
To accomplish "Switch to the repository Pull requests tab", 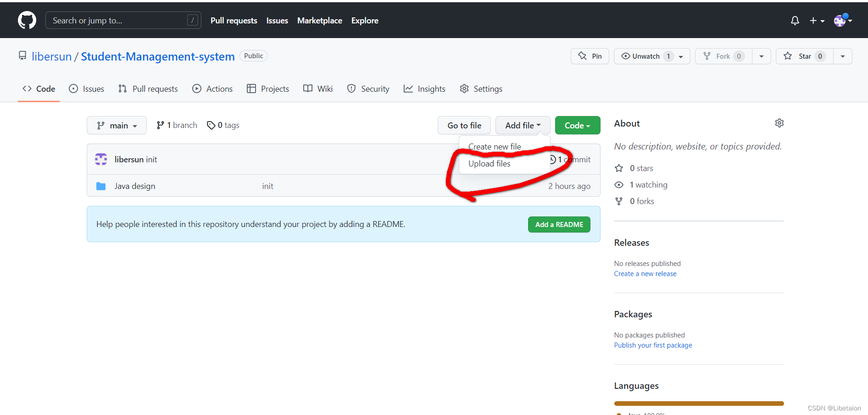I will point(148,89).
